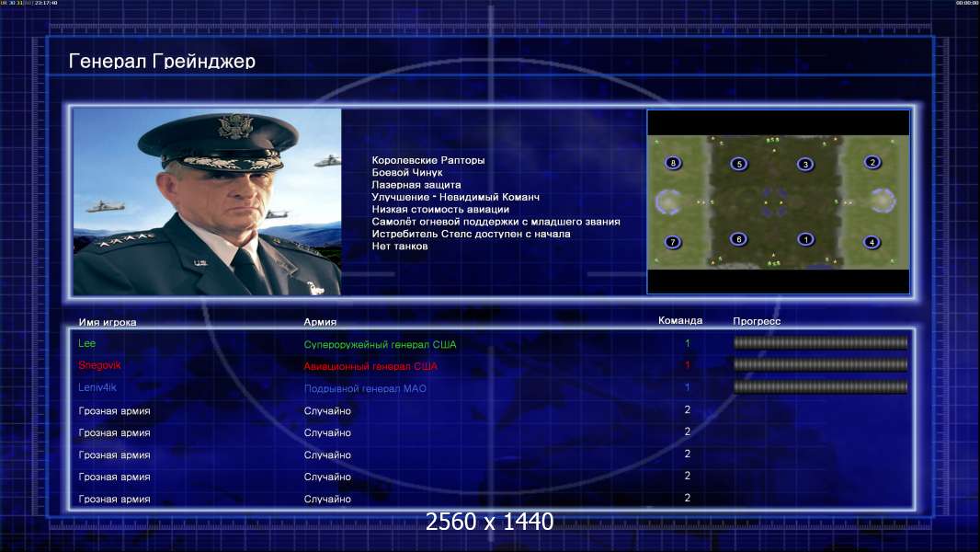Select start position 7 on the minimap
Image resolution: width=980 pixels, height=552 pixels.
pyautogui.click(x=673, y=242)
